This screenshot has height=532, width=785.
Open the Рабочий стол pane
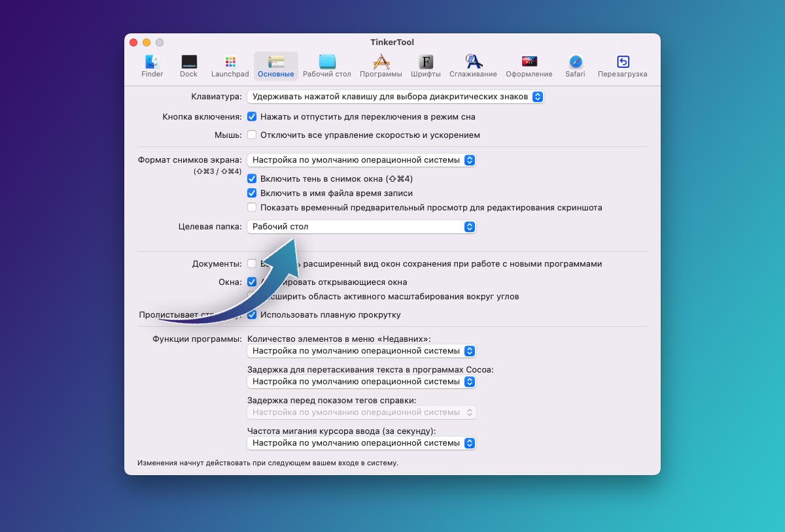tap(327, 66)
